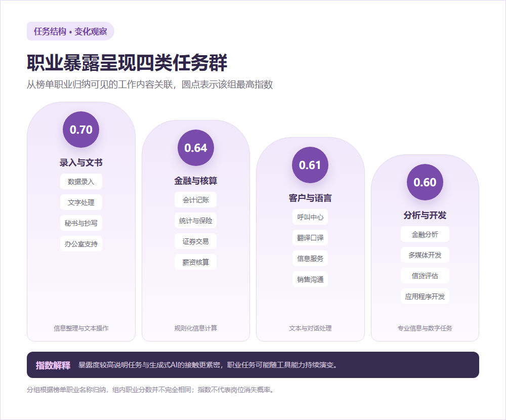The image size is (506, 420).
Task: Select the 录入与文书 group title
Action: [81, 163]
